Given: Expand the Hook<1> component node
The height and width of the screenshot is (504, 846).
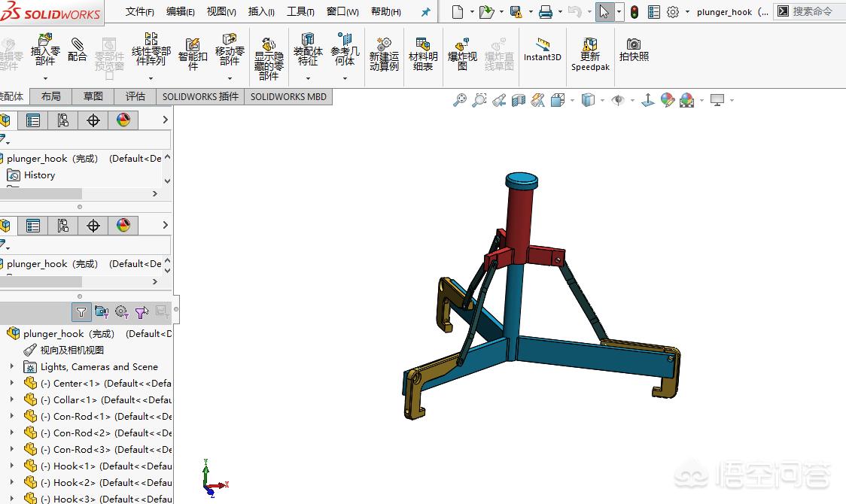Looking at the screenshot, I should coord(12,466).
